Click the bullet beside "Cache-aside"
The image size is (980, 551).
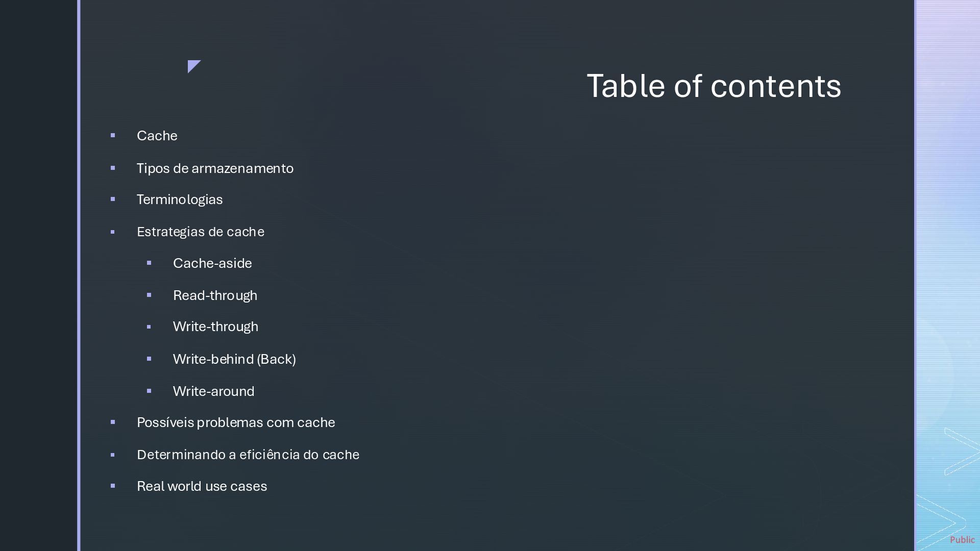pyautogui.click(x=149, y=263)
